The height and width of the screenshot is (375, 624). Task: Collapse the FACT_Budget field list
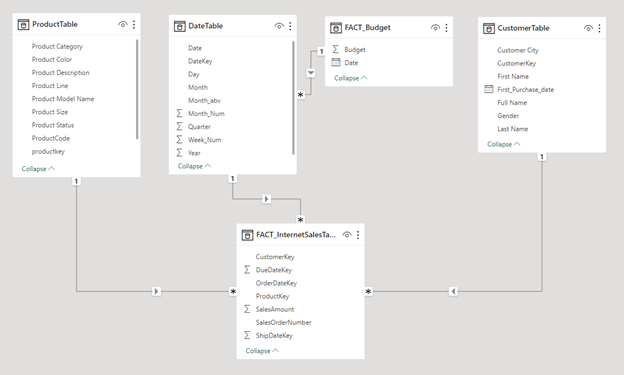click(x=351, y=78)
